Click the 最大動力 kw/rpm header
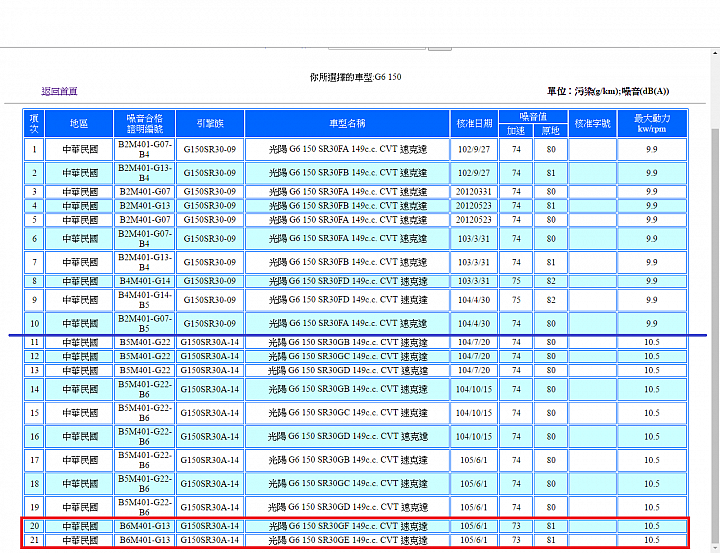 pyautogui.click(x=652, y=123)
